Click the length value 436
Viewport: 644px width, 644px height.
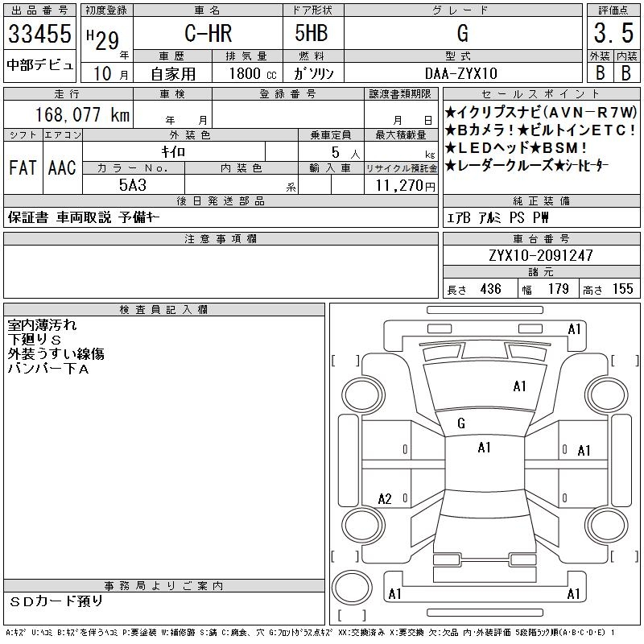point(490,289)
